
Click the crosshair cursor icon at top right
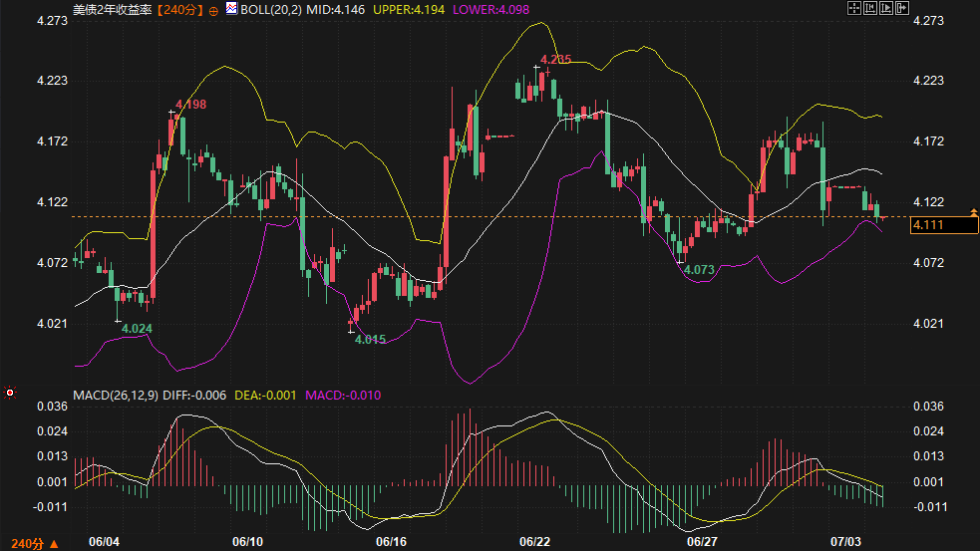pyautogui.click(x=853, y=8)
